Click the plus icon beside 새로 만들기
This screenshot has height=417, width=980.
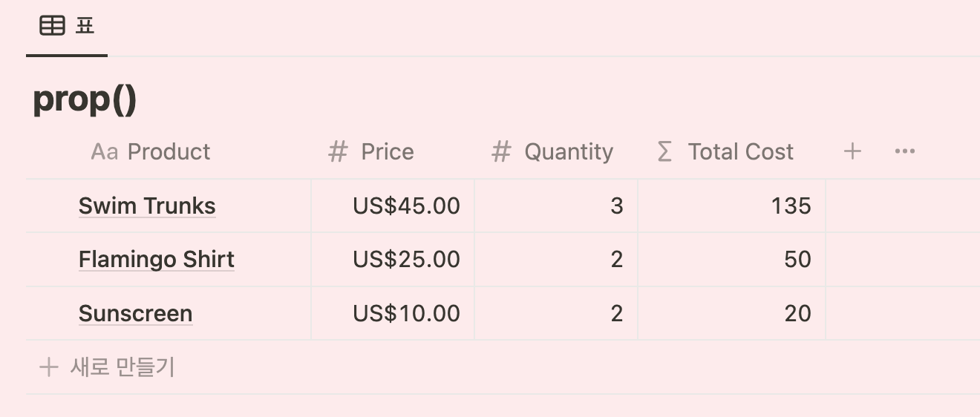point(48,367)
